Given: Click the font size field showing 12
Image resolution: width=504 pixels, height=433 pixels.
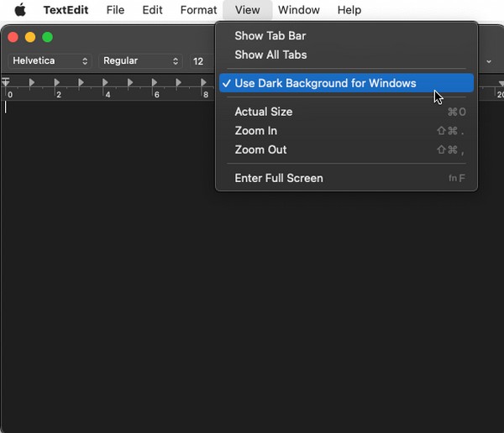Looking at the screenshot, I should [202, 61].
